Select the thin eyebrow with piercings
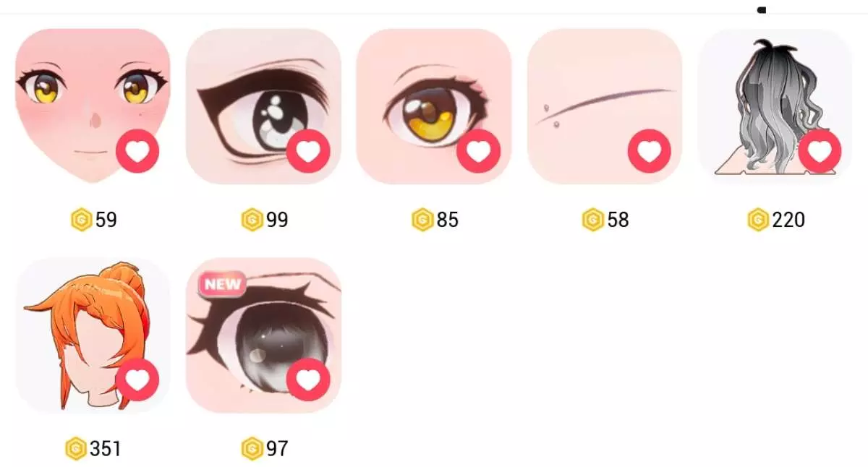The height and width of the screenshot is (467, 868). tap(605, 106)
